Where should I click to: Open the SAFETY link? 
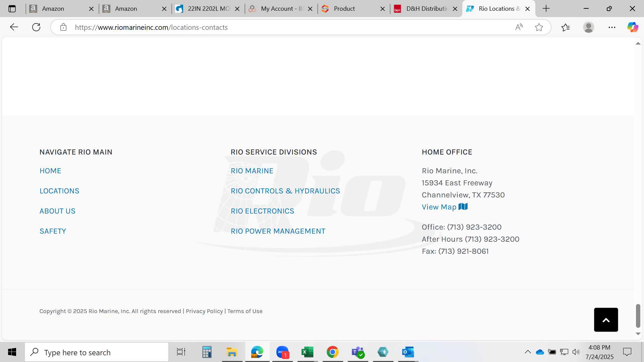point(53,231)
